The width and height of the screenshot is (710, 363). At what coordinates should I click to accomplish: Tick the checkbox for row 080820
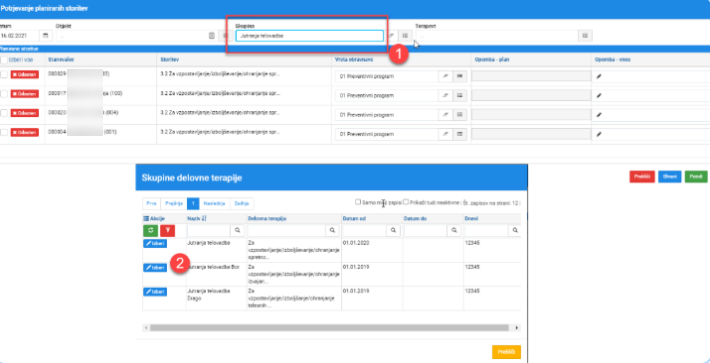pyautogui.click(x=4, y=113)
